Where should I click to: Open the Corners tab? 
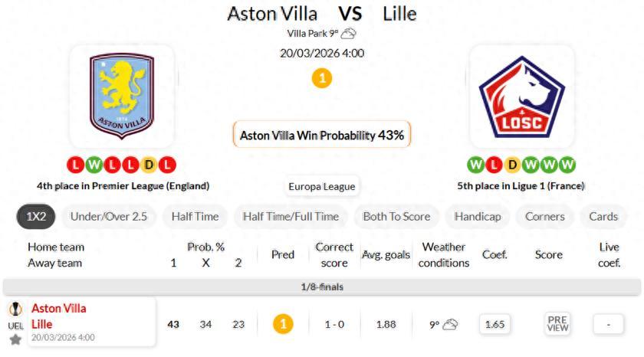pyautogui.click(x=544, y=217)
